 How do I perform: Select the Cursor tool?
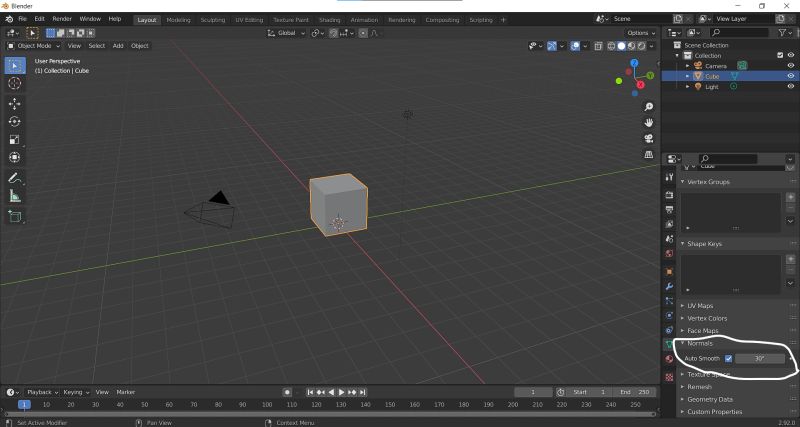15,84
